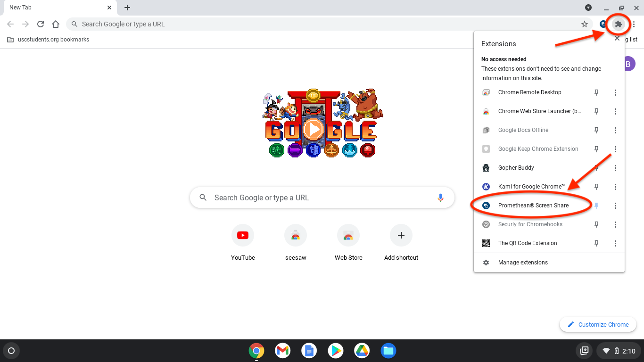Click the Chrome Remote Desktop extension icon
The width and height of the screenshot is (644, 362).
486,92
